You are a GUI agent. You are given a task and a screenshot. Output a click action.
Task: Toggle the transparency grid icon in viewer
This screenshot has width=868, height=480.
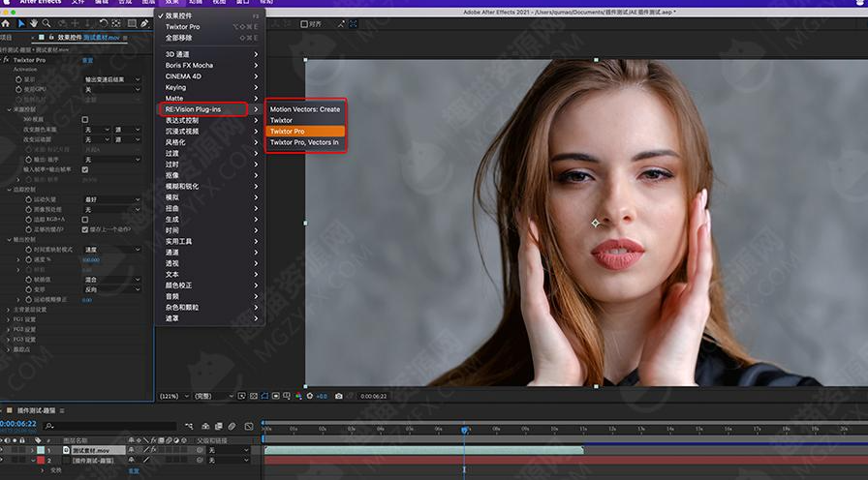point(254,396)
